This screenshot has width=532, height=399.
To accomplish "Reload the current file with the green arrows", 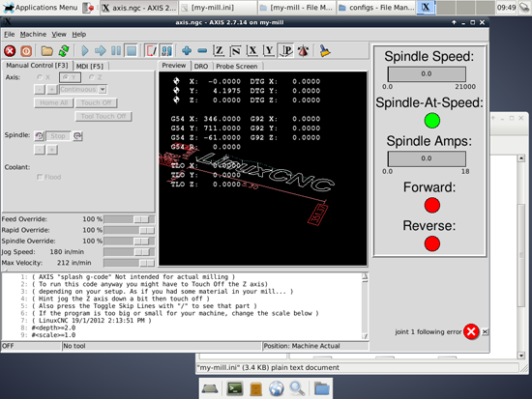I will [x=64, y=51].
